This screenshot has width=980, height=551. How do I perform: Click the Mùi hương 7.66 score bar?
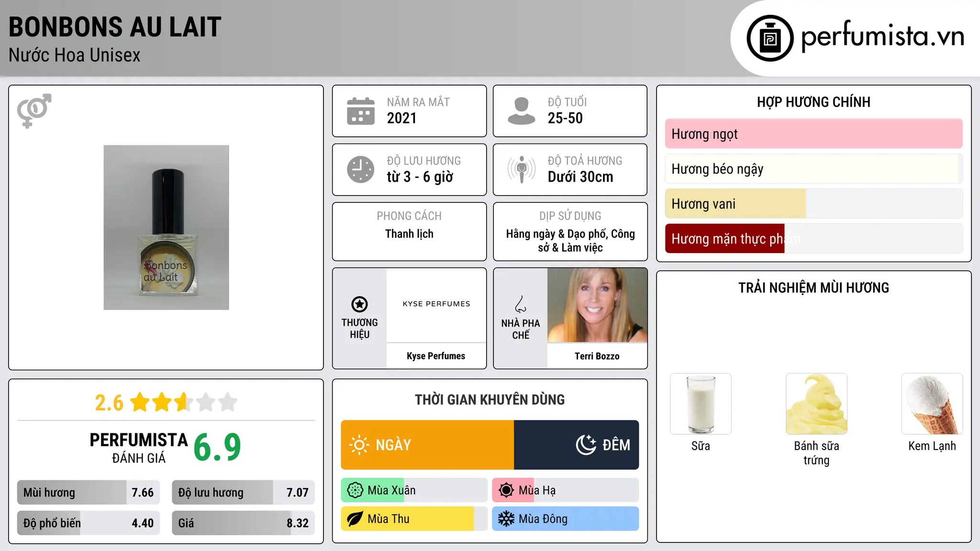(x=89, y=492)
